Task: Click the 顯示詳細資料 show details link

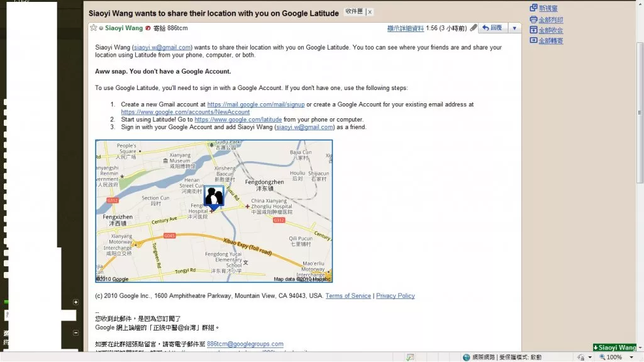Action: point(405,28)
